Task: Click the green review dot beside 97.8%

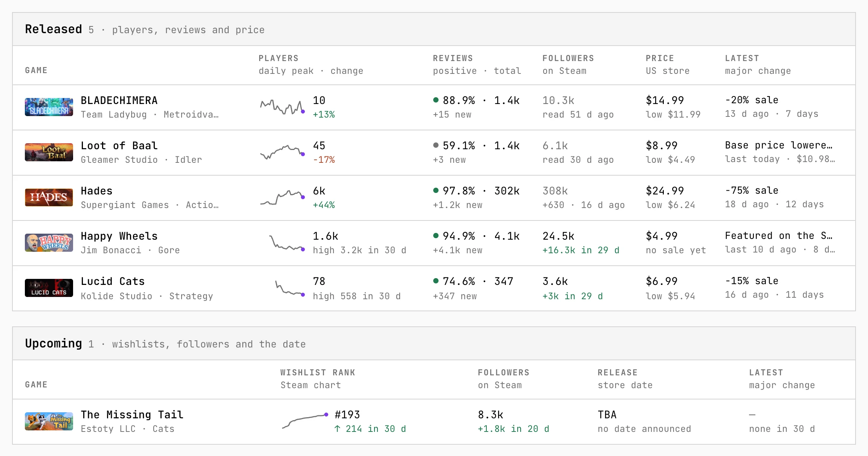Action: 436,190
